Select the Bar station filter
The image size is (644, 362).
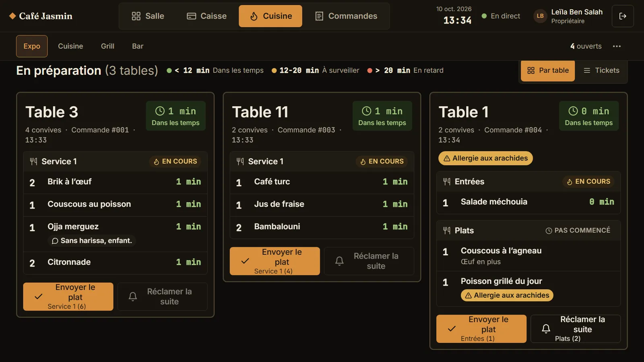tap(138, 46)
